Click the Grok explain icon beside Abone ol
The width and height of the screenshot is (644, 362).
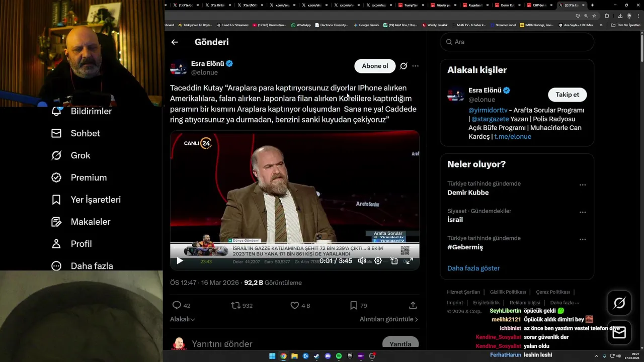(x=404, y=66)
